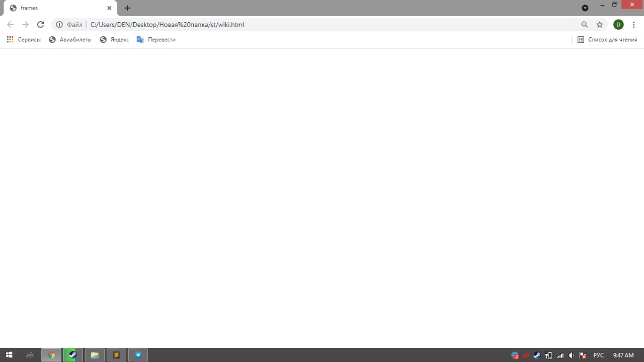644x362 pixels.
Task: Switch the РУС input language
Action: pos(599,355)
